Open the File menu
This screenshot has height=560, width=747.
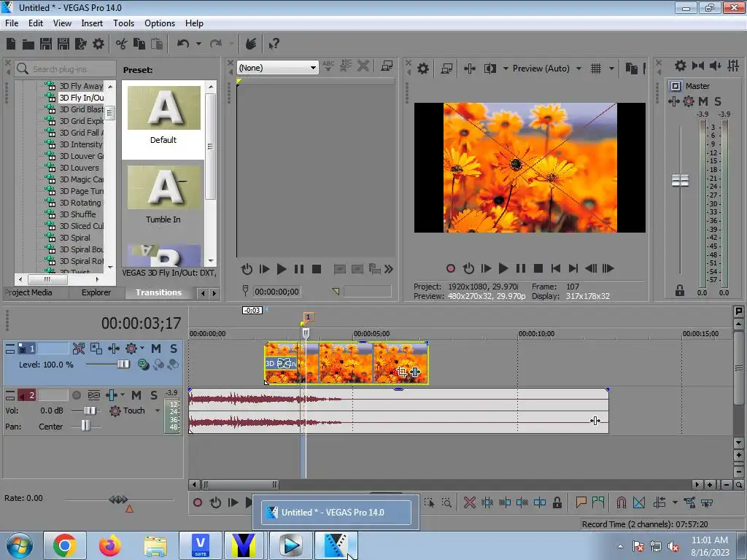click(x=12, y=23)
